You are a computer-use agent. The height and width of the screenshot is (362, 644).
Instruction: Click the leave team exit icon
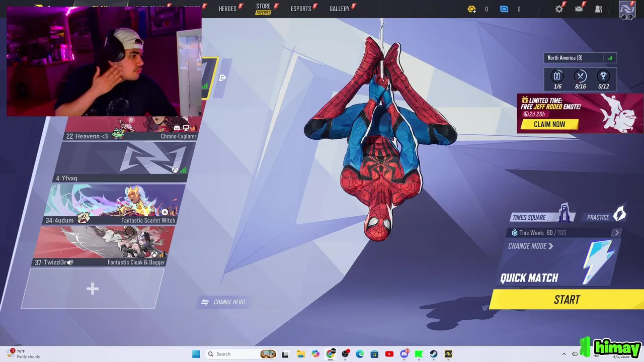point(223,78)
